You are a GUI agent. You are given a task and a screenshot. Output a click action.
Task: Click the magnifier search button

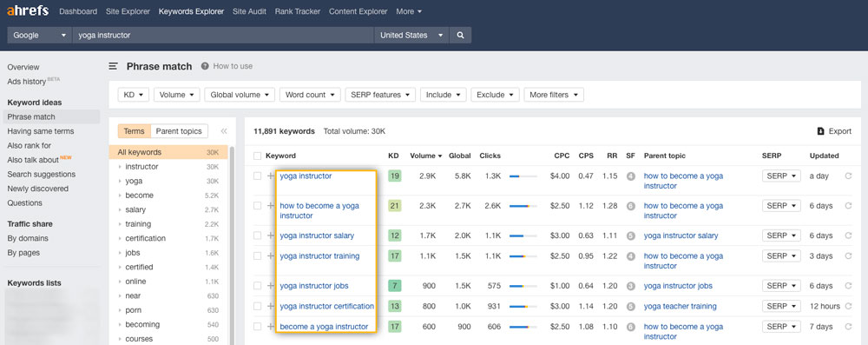(x=461, y=35)
